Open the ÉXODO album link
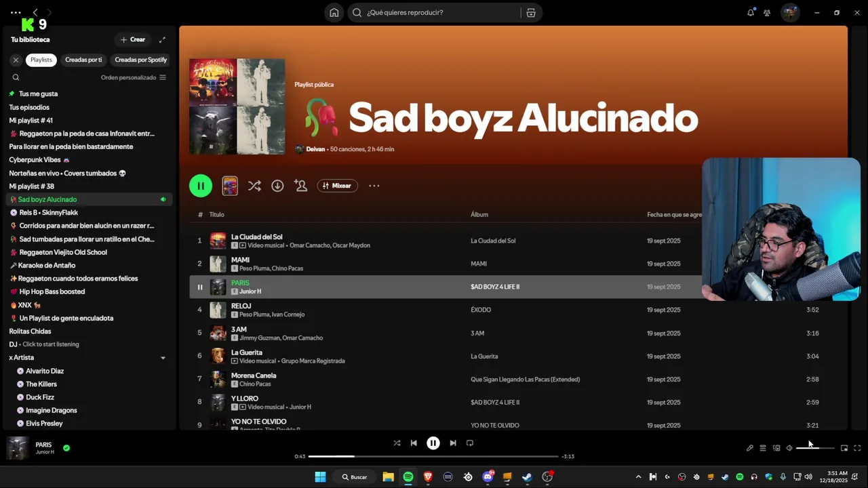This screenshot has height=488, width=868. pyautogui.click(x=481, y=310)
